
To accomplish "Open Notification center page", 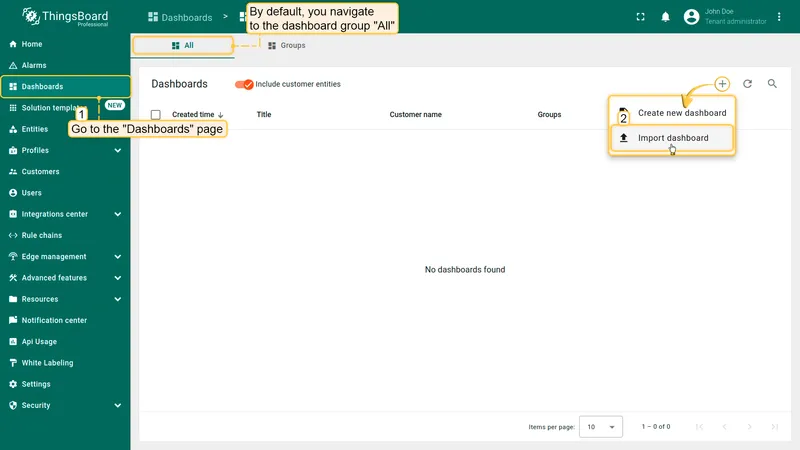I will 65,320.
